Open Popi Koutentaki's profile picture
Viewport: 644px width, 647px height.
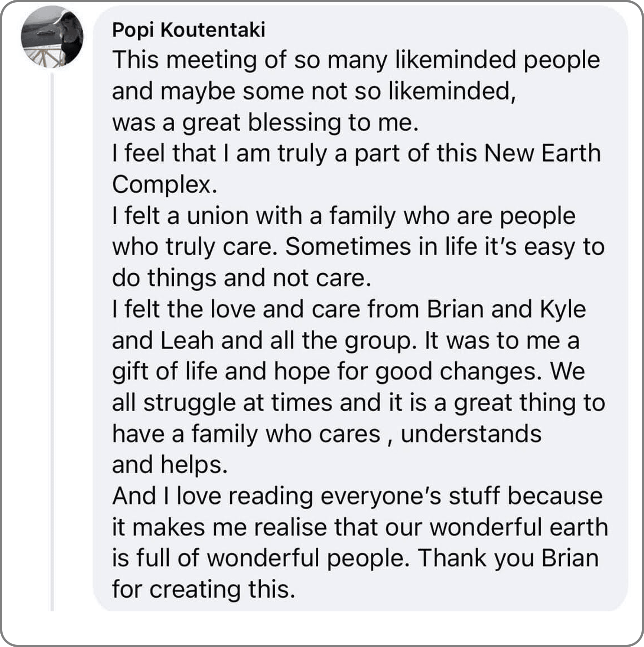pyautogui.click(x=52, y=37)
